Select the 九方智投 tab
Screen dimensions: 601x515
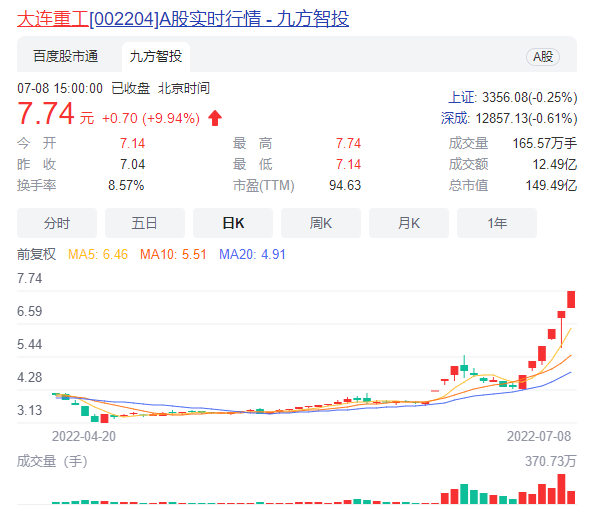[x=156, y=56]
